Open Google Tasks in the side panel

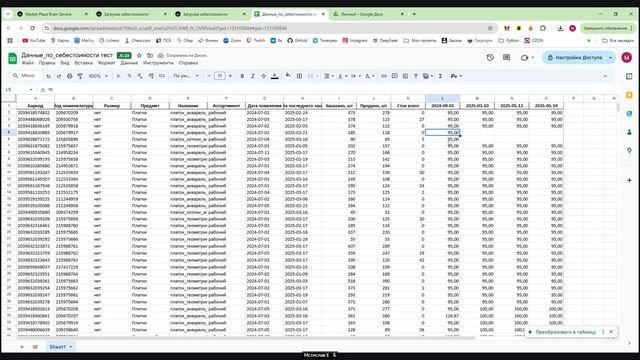[x=629, y=113]
